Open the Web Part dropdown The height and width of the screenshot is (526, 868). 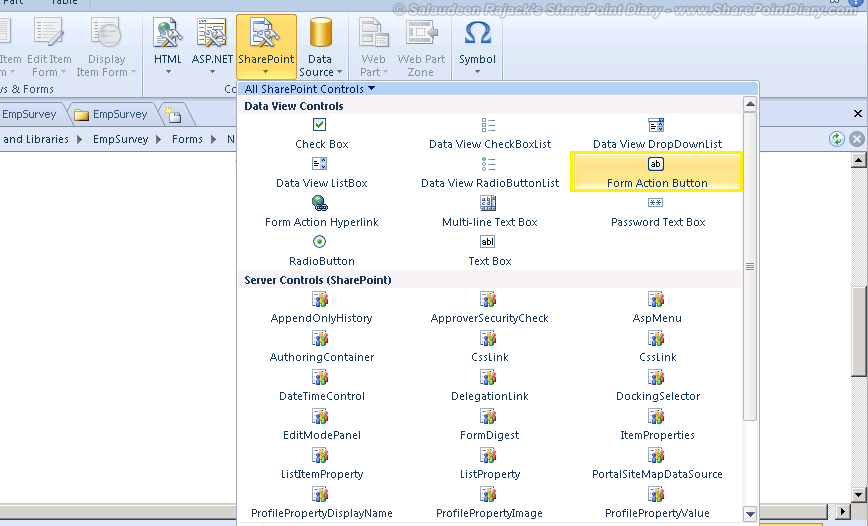(374, 47)
